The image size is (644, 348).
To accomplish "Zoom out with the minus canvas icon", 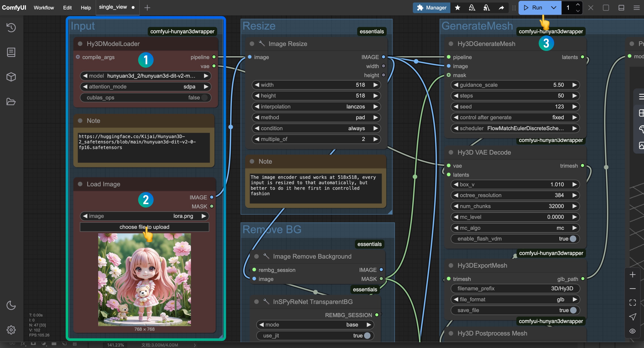I will pyautogui.click(x=632, y=288).
